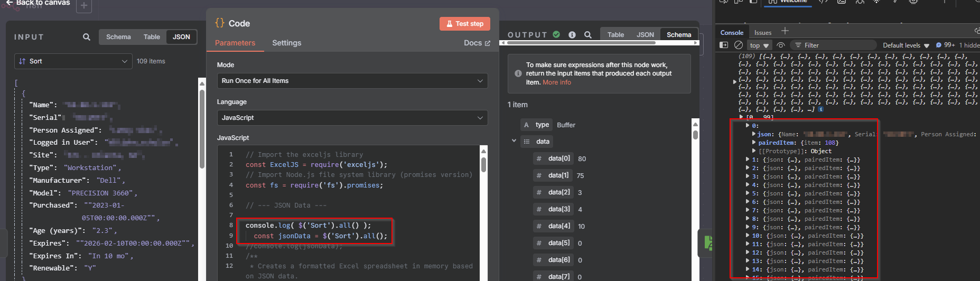Click the blue info badge after the array
This screenshot has height=281, width=980.
point(820,109)
